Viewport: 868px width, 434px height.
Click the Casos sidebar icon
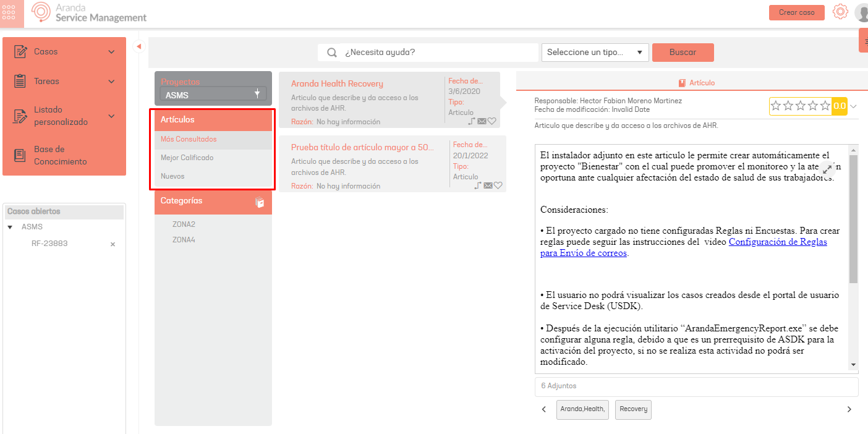coord(20,52)
